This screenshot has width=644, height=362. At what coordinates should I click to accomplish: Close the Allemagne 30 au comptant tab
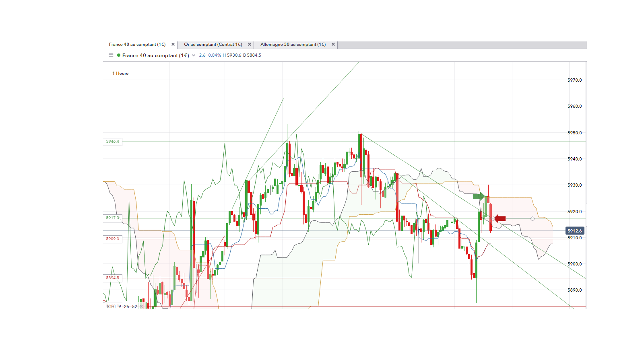pyautogui.click(x=333, y=45)
